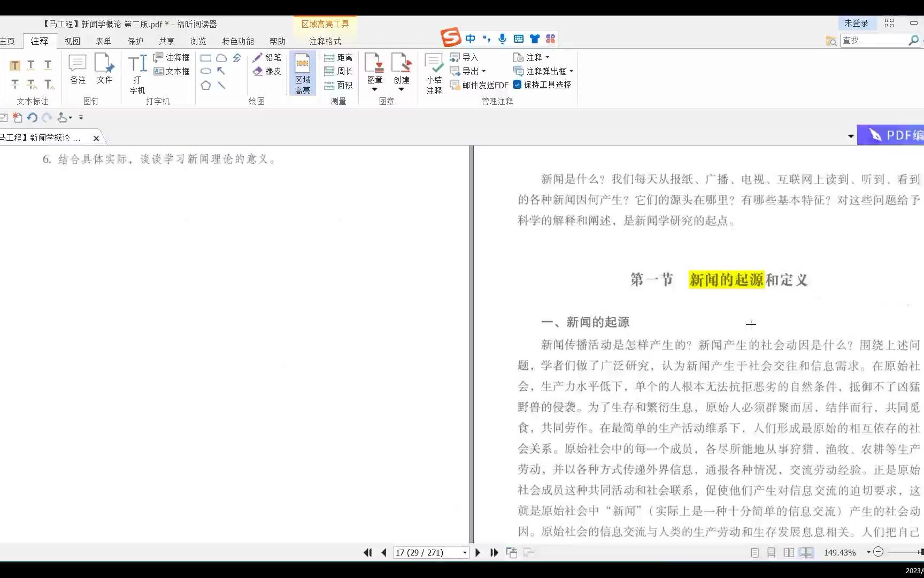924x578 pixels.
Task: Select the strikeout text tool
Action: point(15,84)
